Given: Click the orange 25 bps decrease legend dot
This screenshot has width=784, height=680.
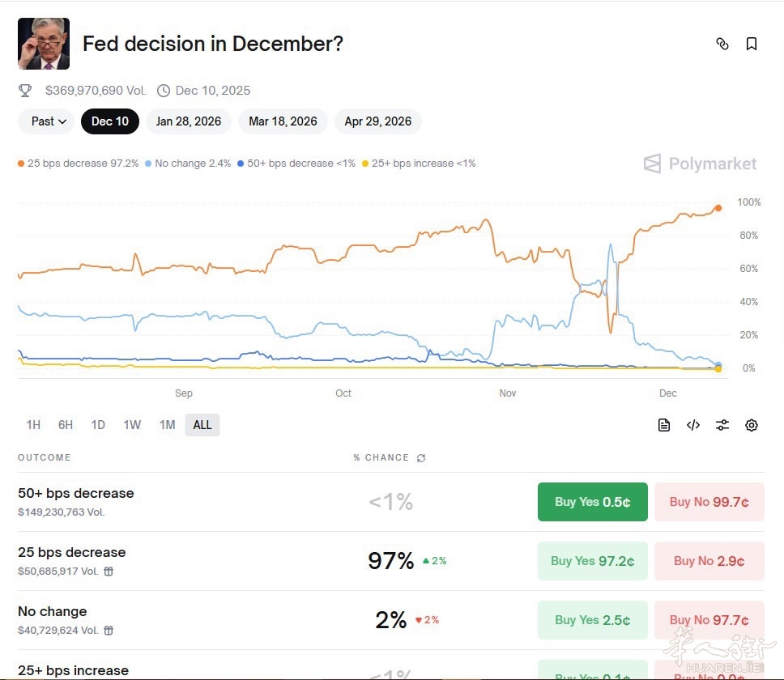Looking at the screenshot, I should coord(21,164).
